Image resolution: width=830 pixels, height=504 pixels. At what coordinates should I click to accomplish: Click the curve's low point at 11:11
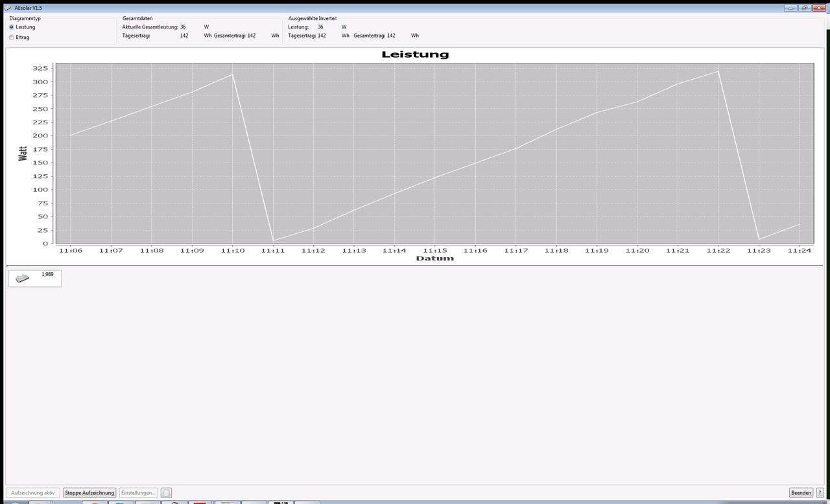[273, 240]
